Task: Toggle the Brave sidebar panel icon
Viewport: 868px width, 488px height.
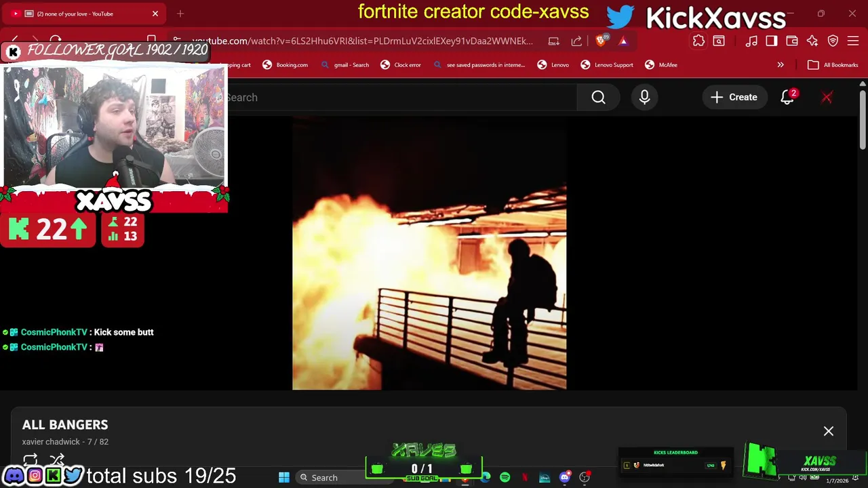Action: point(772,41)
